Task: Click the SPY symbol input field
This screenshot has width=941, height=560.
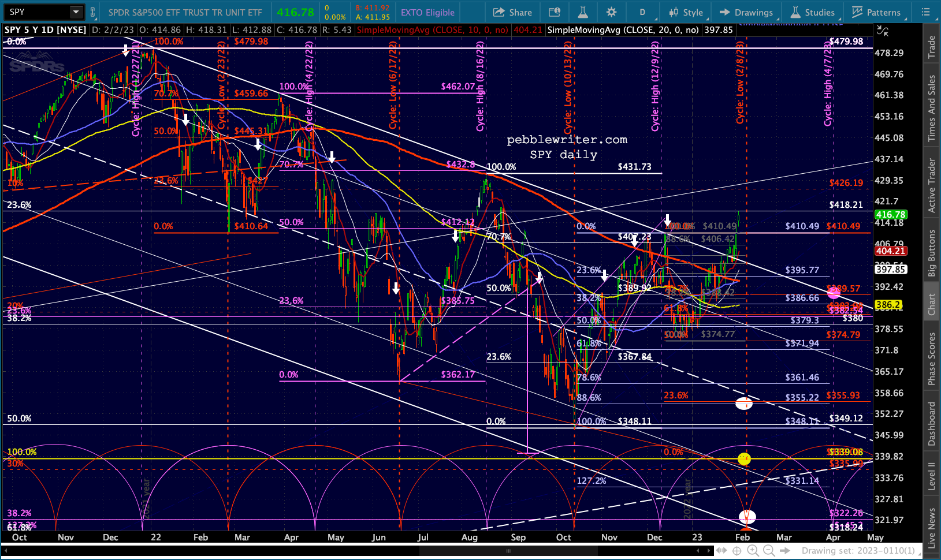Action: [x=38, y=12]
